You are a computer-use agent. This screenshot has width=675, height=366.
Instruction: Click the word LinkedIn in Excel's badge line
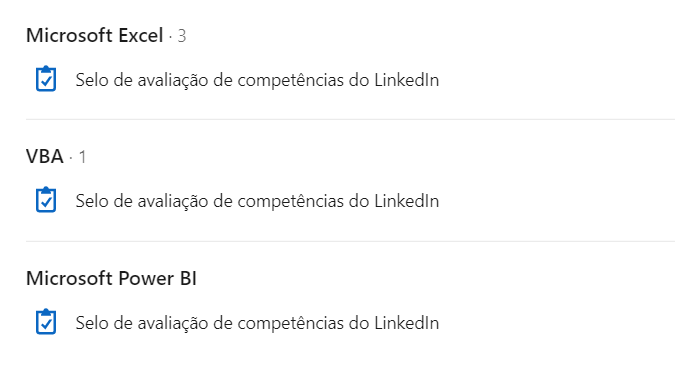coord(406,80)
